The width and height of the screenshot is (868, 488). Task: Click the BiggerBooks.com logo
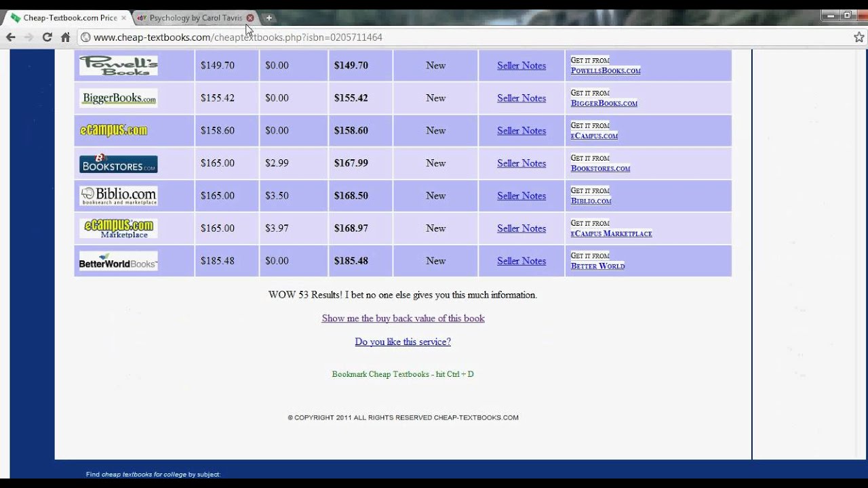pyautogui.click(x=119, y=98)
